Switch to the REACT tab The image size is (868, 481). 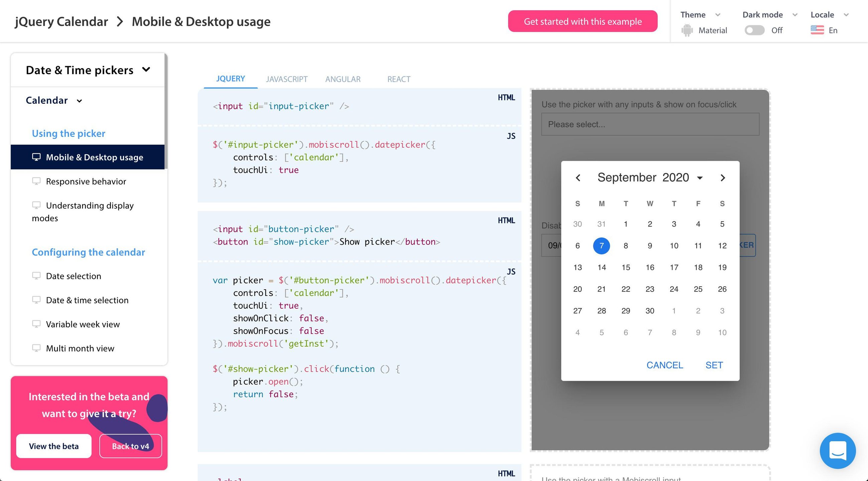[399, 79]
